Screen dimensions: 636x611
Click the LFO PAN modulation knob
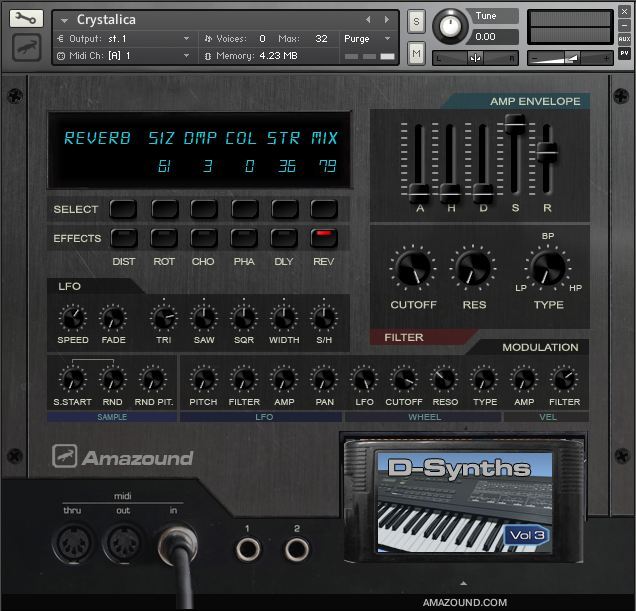click(324, 379)
